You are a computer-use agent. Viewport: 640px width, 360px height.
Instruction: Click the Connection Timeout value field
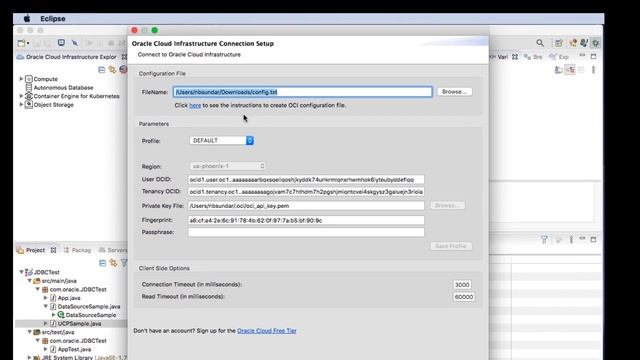[462, 284]
